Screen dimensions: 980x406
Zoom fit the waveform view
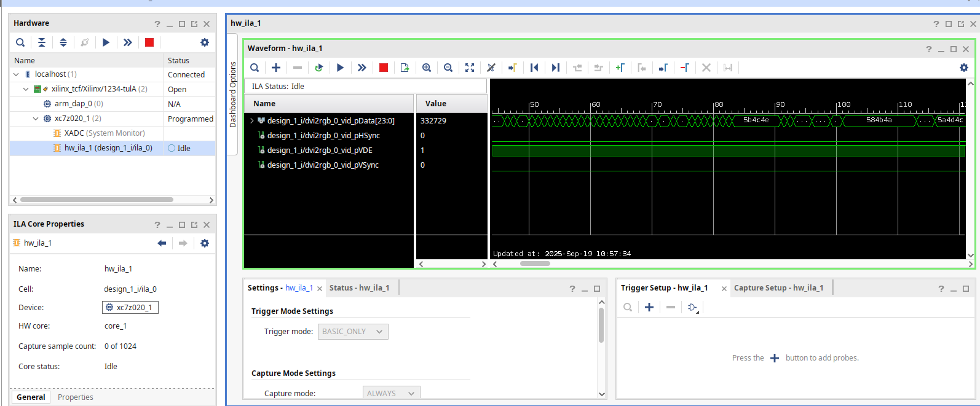470,68
